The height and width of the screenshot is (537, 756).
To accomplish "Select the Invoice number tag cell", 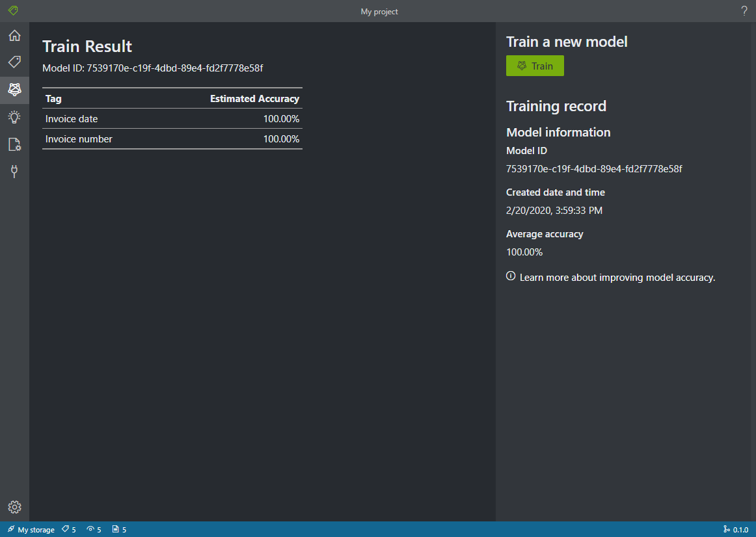I will tap(79, 139).
